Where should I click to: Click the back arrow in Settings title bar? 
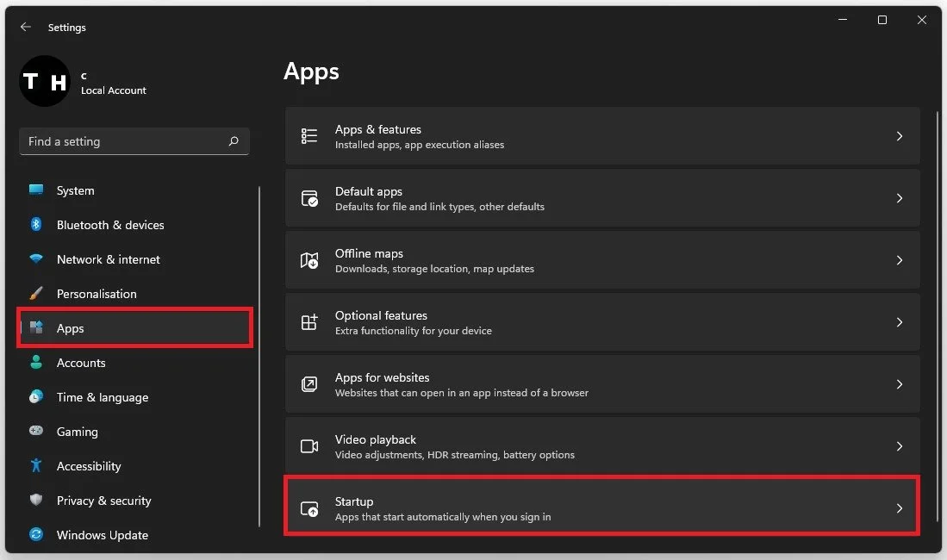25,28
